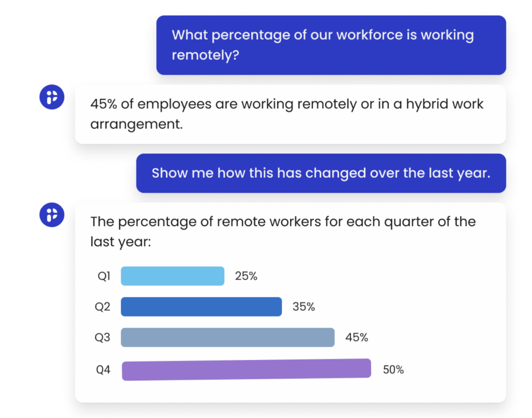Click the Q1 label in the chart
The width and height of the screenshot is (532, 418).
tap(104, 276)
